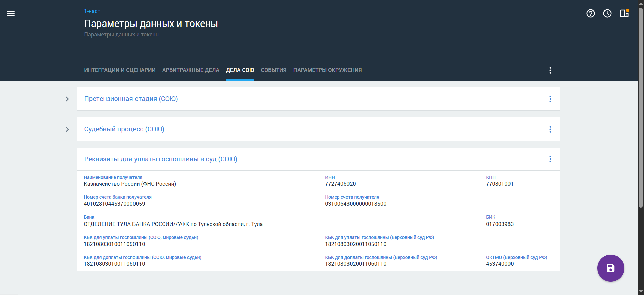Click the 1-наст breadcrumb link
This screenshot has height=295, width=644.
tap(92, 11)
